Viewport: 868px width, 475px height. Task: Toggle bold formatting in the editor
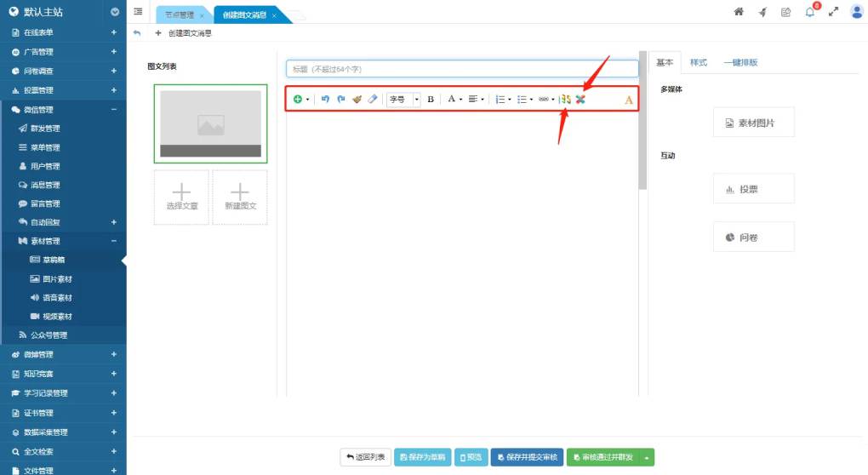(x=431, y=100)
